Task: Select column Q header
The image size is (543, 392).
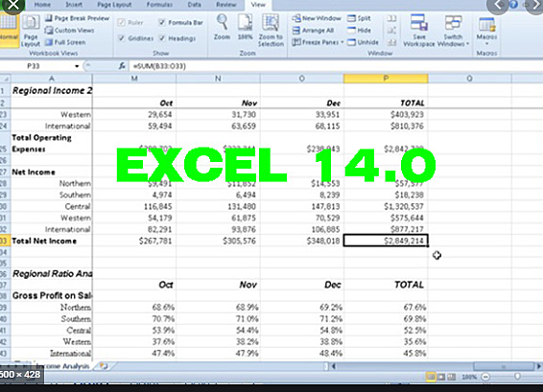Action: 469,79
